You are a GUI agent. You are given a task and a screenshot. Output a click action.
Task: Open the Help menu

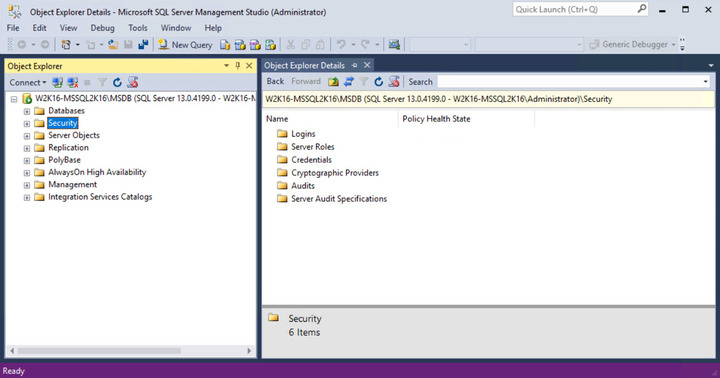(x=213, y=28)
